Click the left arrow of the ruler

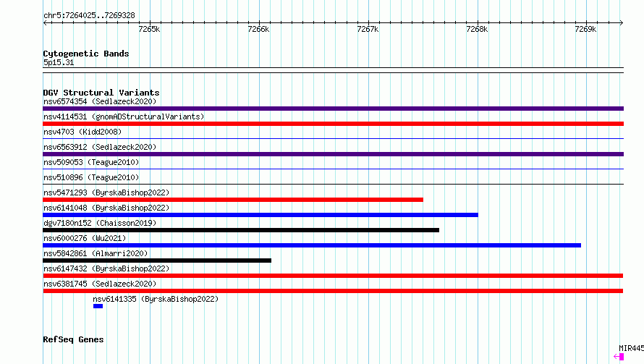coord(45,22)
